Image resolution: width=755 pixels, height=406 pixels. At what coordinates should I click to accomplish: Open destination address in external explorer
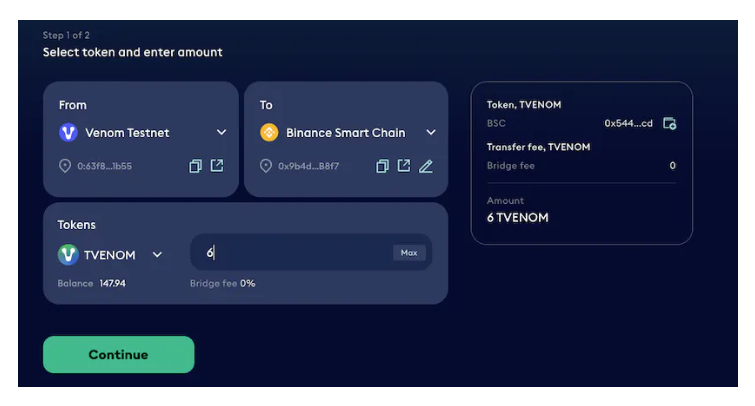click(x=404, y=166)
